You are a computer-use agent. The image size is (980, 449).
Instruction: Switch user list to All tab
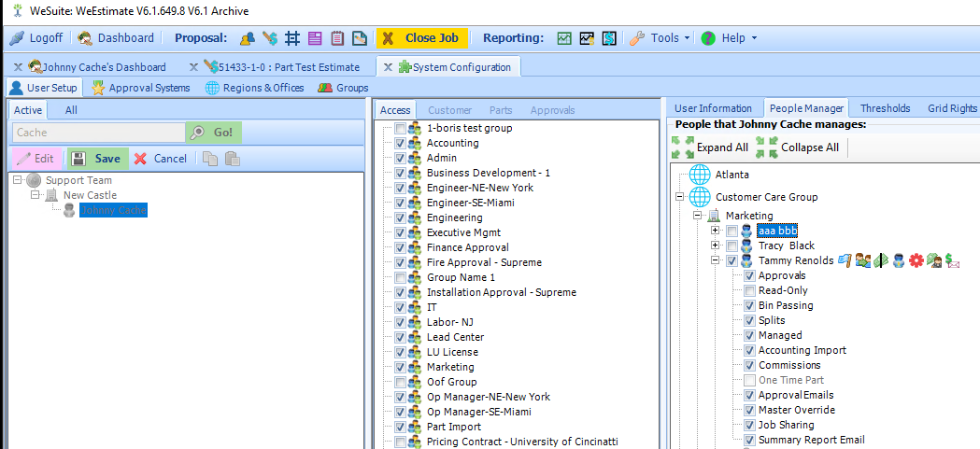[71, 110]
